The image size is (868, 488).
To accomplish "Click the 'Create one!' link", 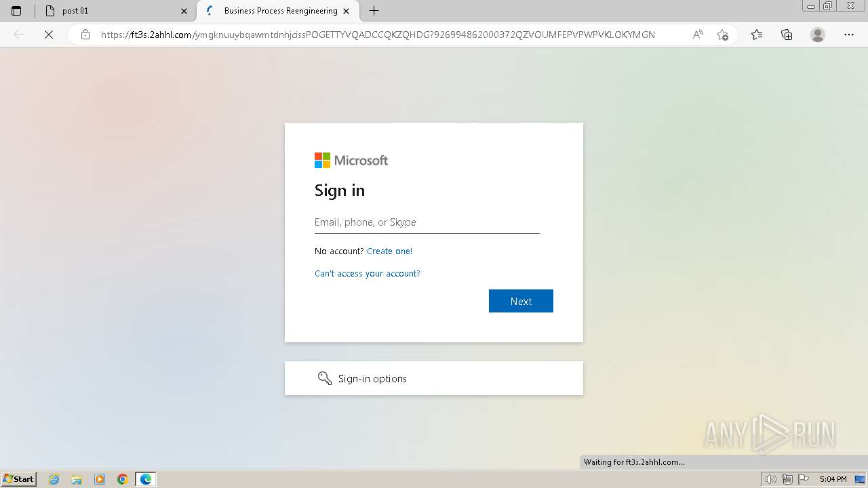I will (x=389, y=251).
